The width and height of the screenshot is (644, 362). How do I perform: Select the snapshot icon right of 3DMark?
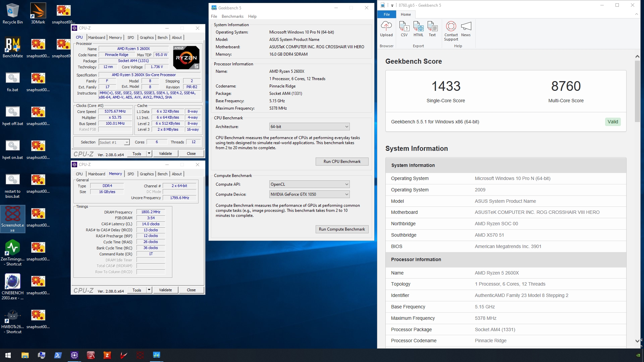63,13
